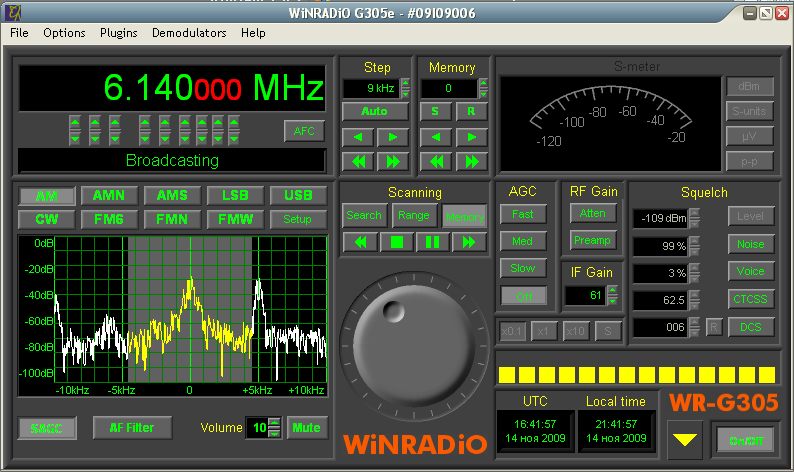
Task: Adjust the 3 % voice squelch spinner
Action: 695,273
